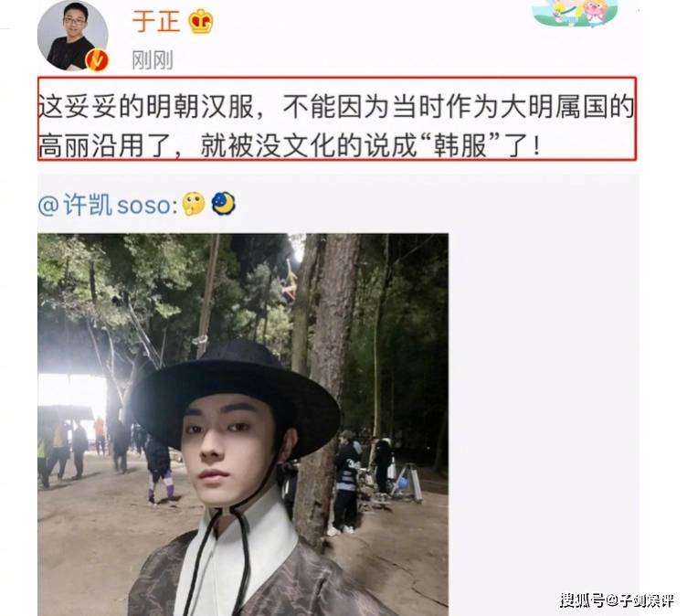
Task: Click the 搜狐号@子剑娱评 watermark
Action: pyautogui.click(x=617, y=600)
